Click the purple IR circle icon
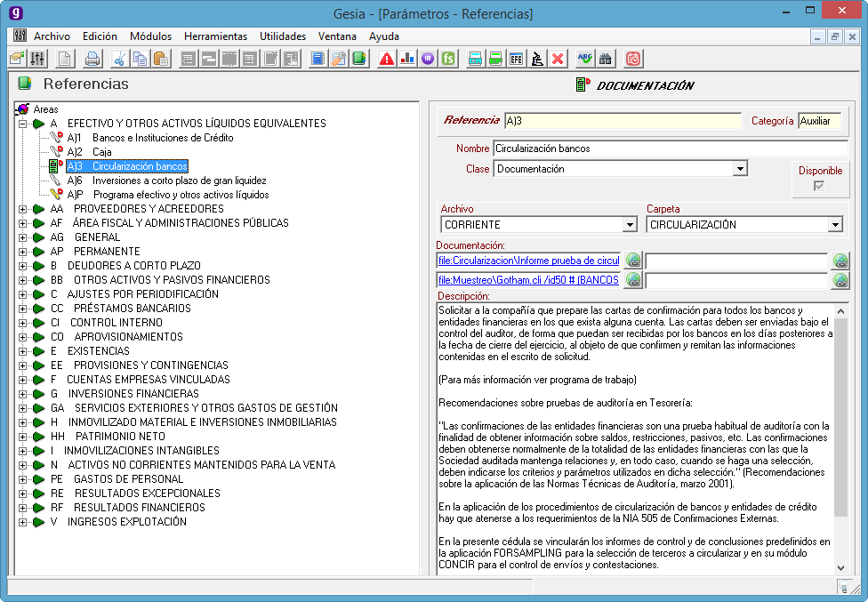The width and height of the screenshot is (868, 602). 428,59
